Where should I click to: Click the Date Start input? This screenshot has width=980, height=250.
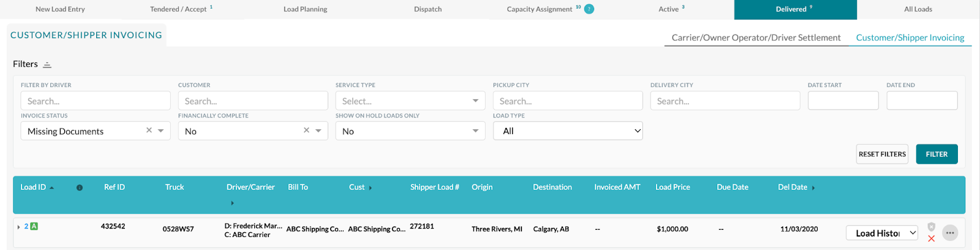843,100
